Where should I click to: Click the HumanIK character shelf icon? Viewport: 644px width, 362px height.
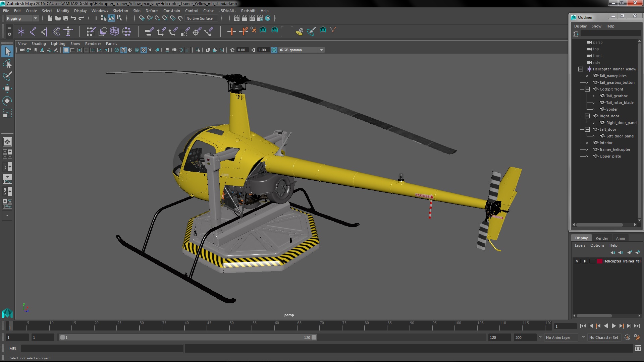tap(68, 32)
